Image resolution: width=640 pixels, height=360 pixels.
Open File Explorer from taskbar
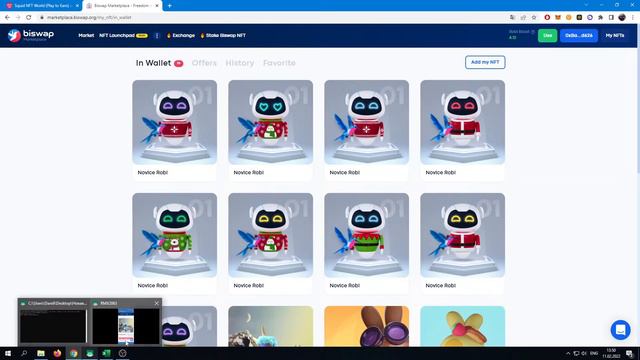pos(41,353)
